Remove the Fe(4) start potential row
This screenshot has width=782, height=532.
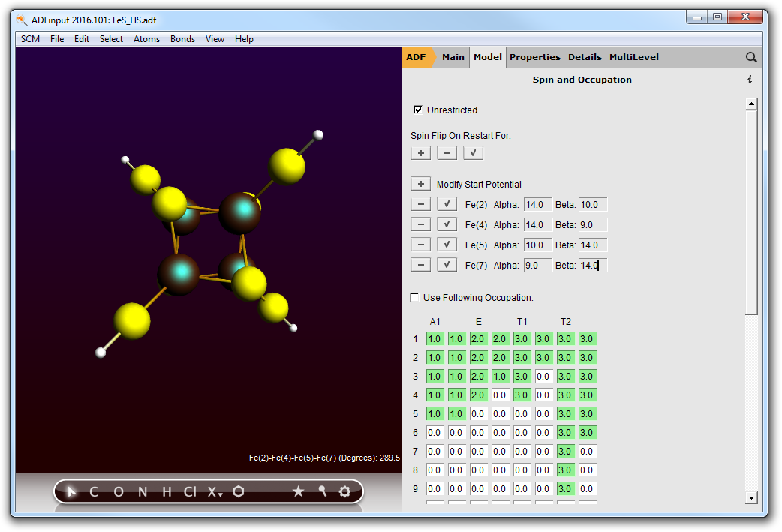pos(421,225)
